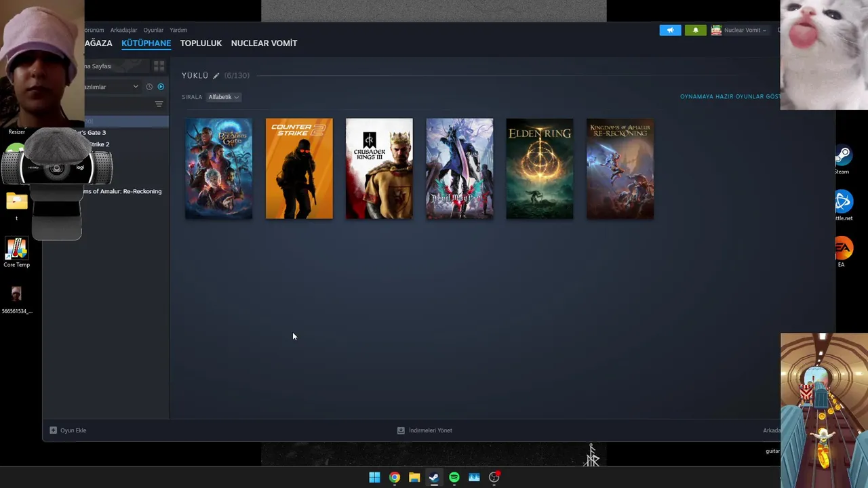Image resolution: width=868 pixels, height=488 pixels.
Task: Click the plus icon beside Oyun Ekle
Action: click(54, 430)
